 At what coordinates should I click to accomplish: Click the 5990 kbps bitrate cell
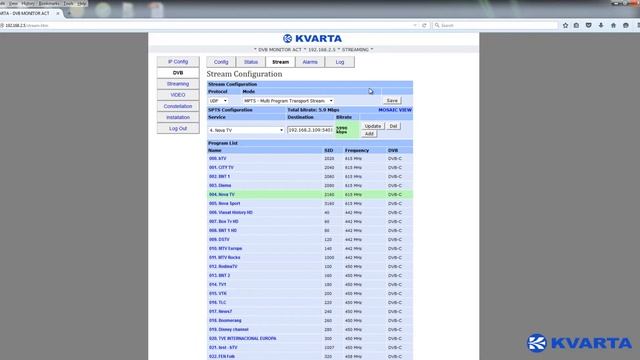[347, 130]
